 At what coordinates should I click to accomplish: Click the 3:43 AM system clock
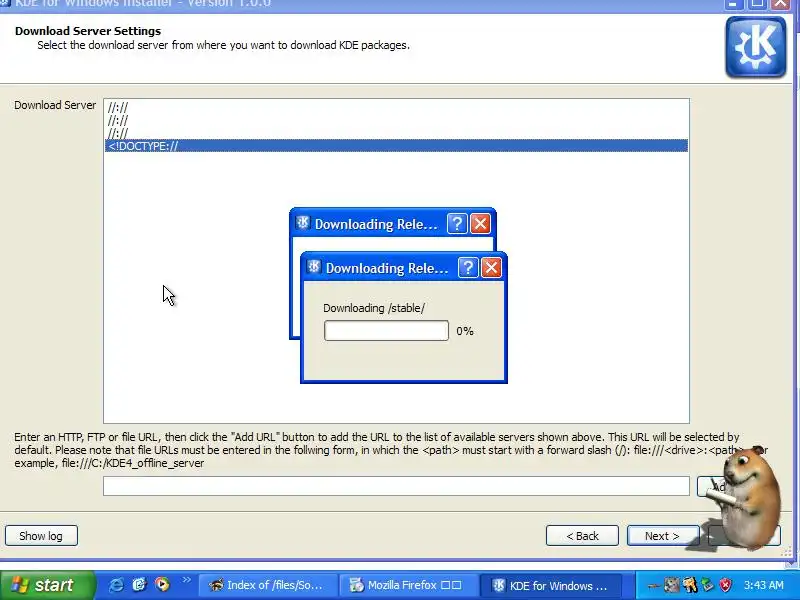pos(763,585)
